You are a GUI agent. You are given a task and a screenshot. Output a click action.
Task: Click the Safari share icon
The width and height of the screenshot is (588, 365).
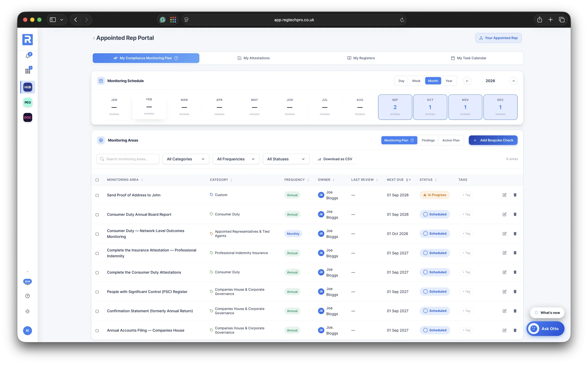[539, 20]
